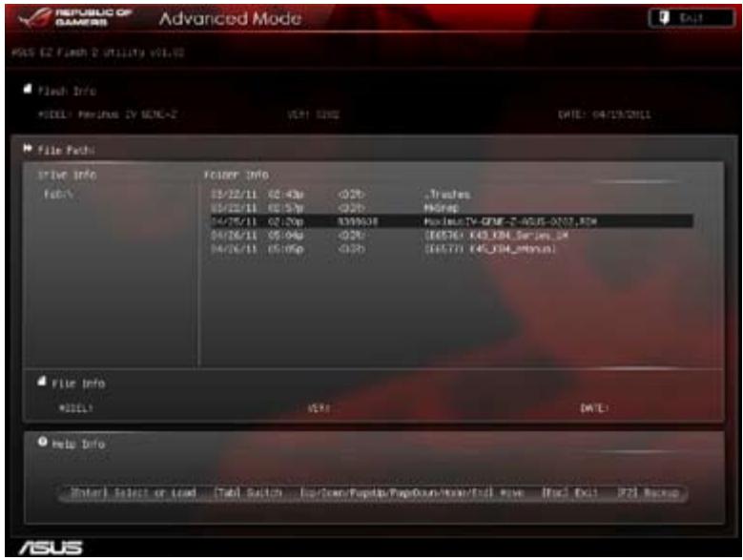Viewport: 743px width, 560px height.
Task: Click the File Info MODEL label
Action: (x=75, y=408)
